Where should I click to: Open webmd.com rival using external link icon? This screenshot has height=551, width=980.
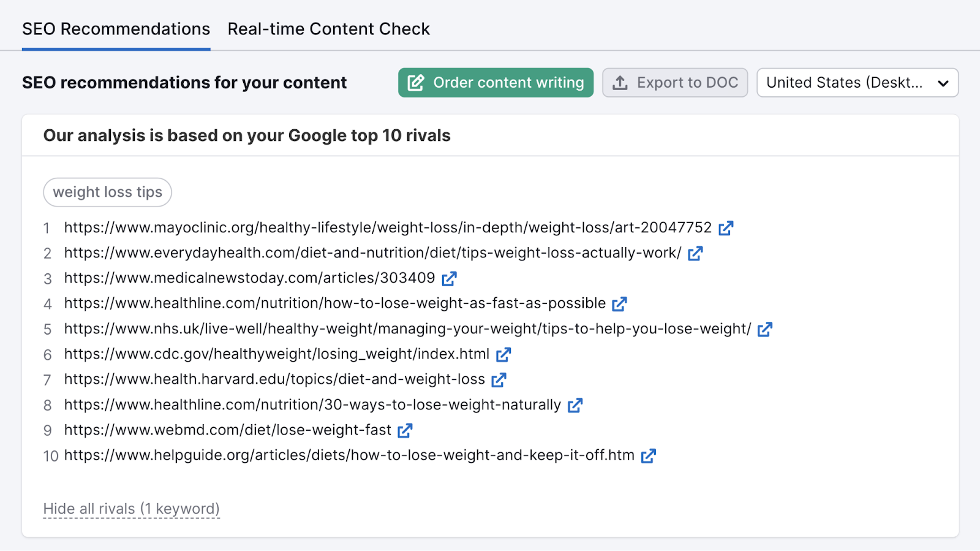[405, 430]
